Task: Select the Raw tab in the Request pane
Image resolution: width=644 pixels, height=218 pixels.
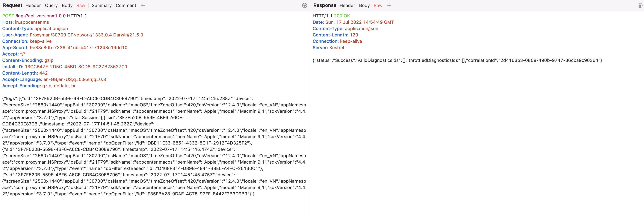Action: 81,5
